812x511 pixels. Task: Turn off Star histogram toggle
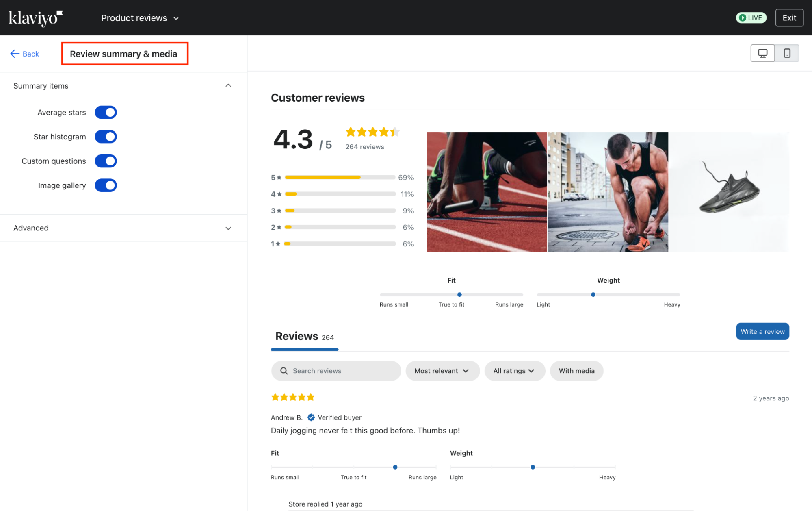pyautogui.click(x=106, y=137)
